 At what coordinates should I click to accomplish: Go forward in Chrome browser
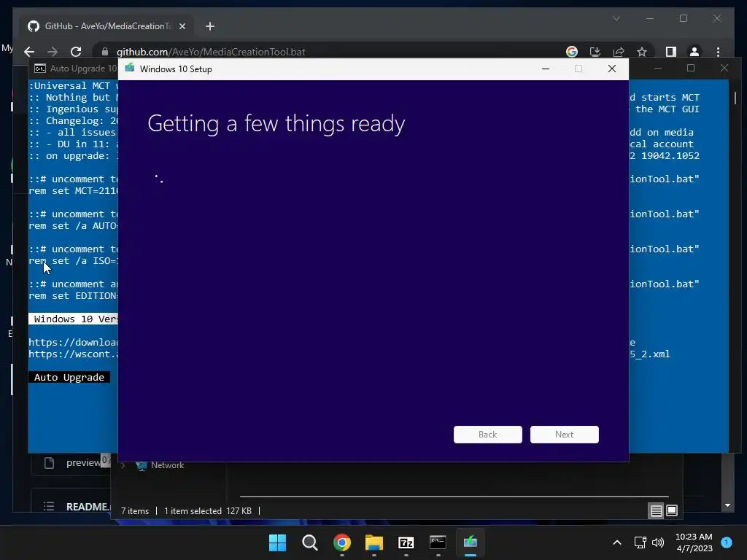[53, 52]
